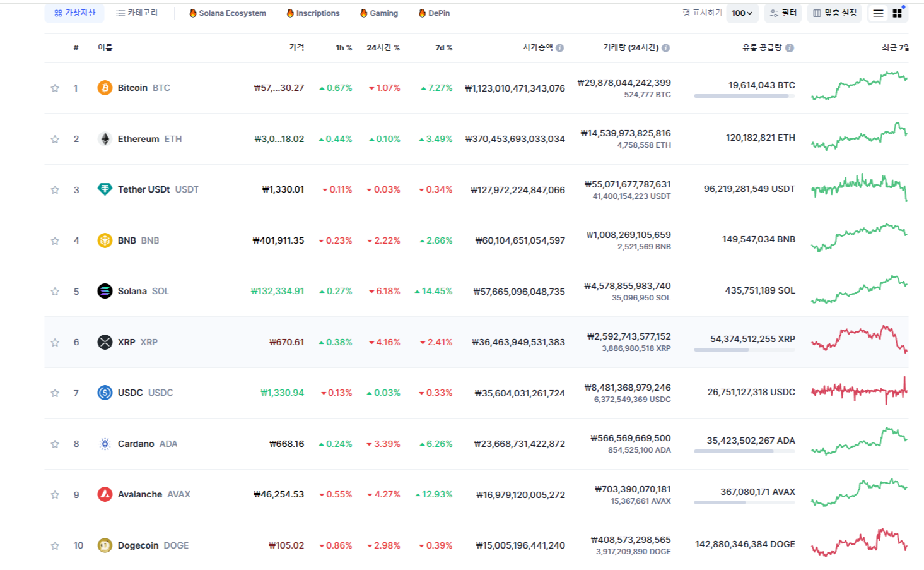Image resolution: width=924 pixels, height=570 pixels.
Task: Toggle watchlist star for Tether USDt
Action: [55, 190]
